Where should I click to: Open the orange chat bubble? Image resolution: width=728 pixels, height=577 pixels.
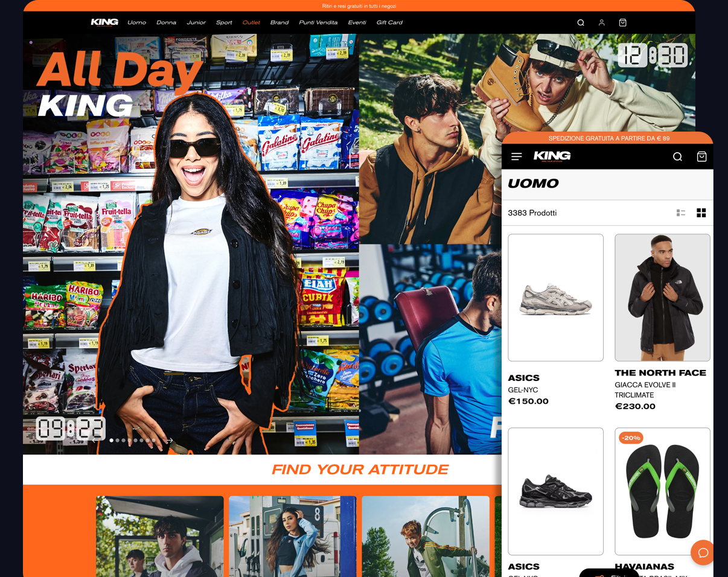703,552
